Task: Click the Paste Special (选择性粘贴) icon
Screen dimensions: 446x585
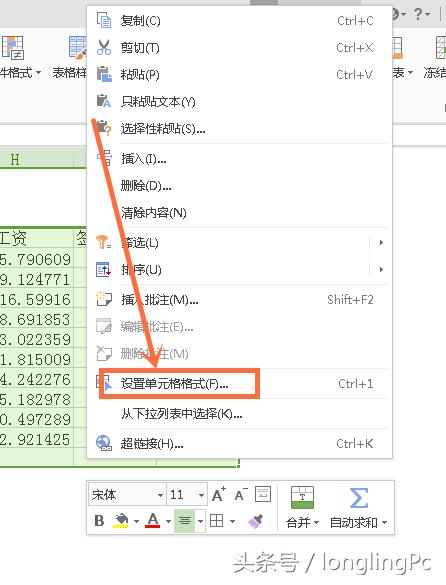Action: click(x=104, y=128)
